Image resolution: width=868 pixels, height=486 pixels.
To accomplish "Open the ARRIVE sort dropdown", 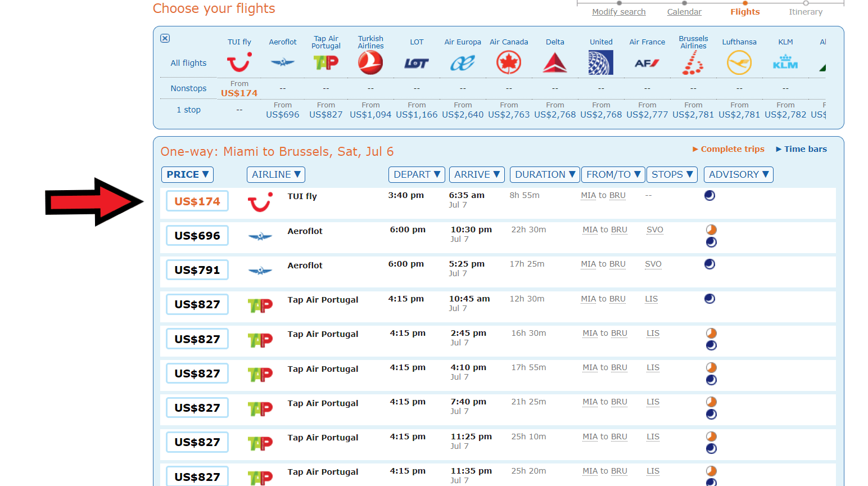I will coord(477,174).
